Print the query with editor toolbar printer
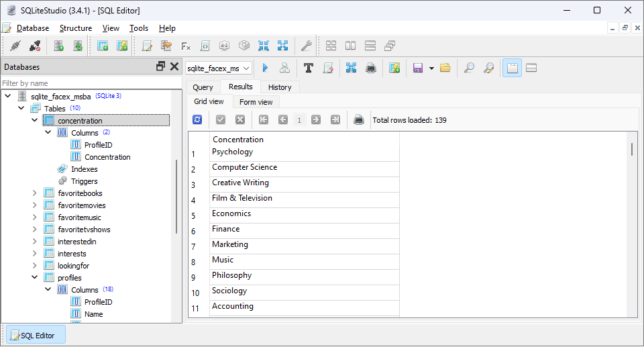 (371, 68)
